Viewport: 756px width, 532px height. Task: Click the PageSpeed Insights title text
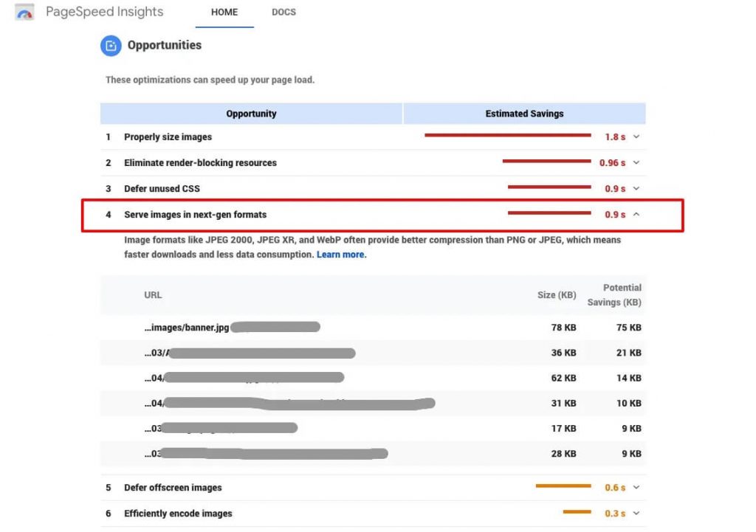104,13
